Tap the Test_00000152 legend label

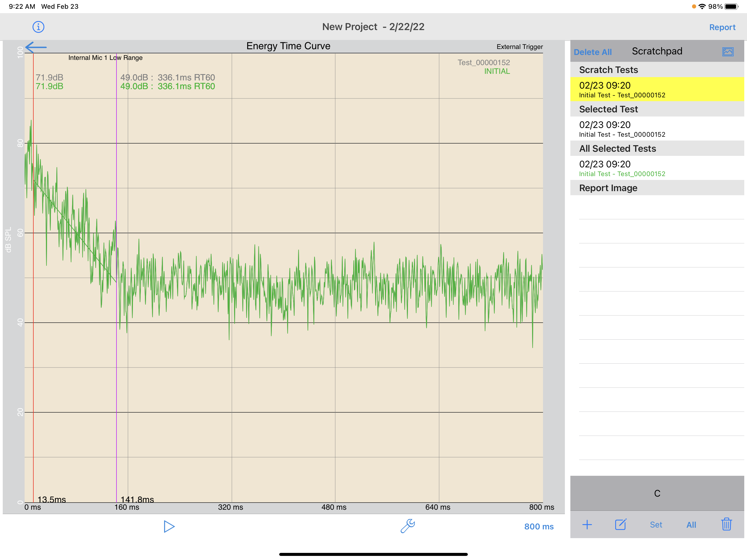point(484,63)
